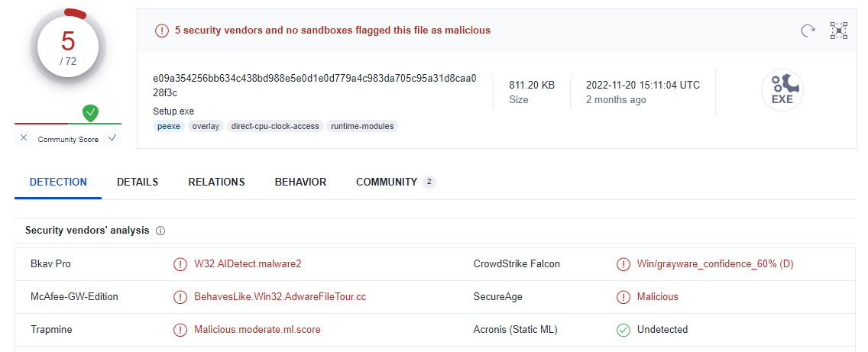Click the red alert icon in banner
Viewport: 868px width, 352px height.
click(x=162, y=31)
